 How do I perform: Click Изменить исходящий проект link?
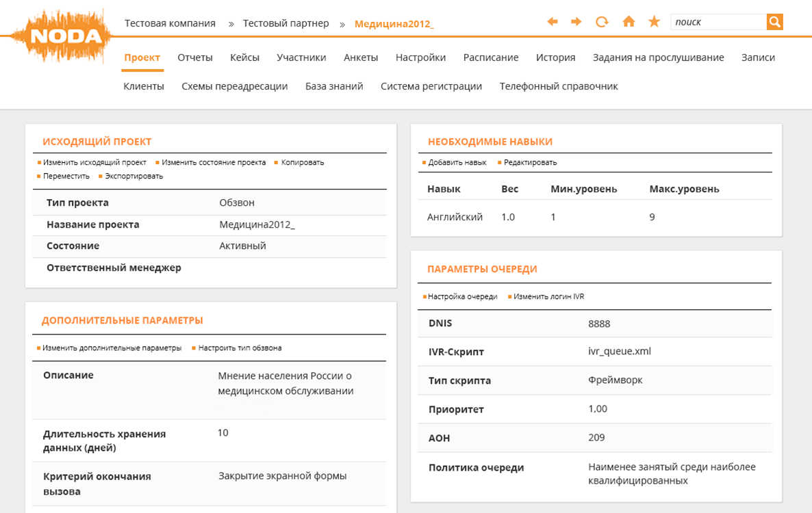point(94,162)
